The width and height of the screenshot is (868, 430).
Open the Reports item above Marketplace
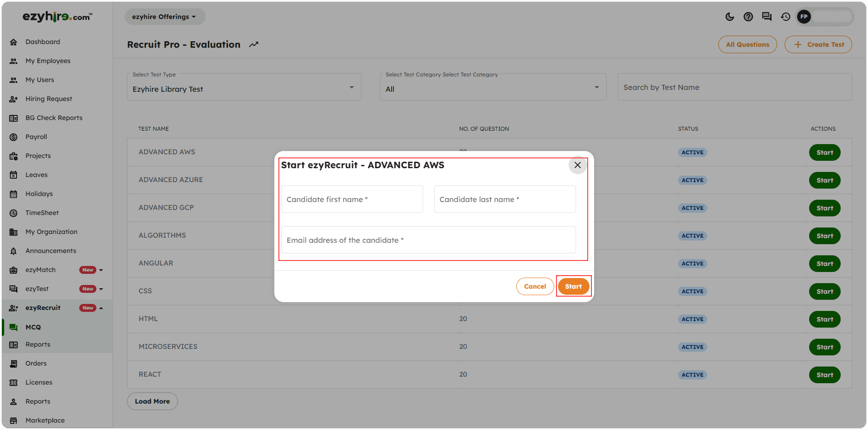point(57,401)
